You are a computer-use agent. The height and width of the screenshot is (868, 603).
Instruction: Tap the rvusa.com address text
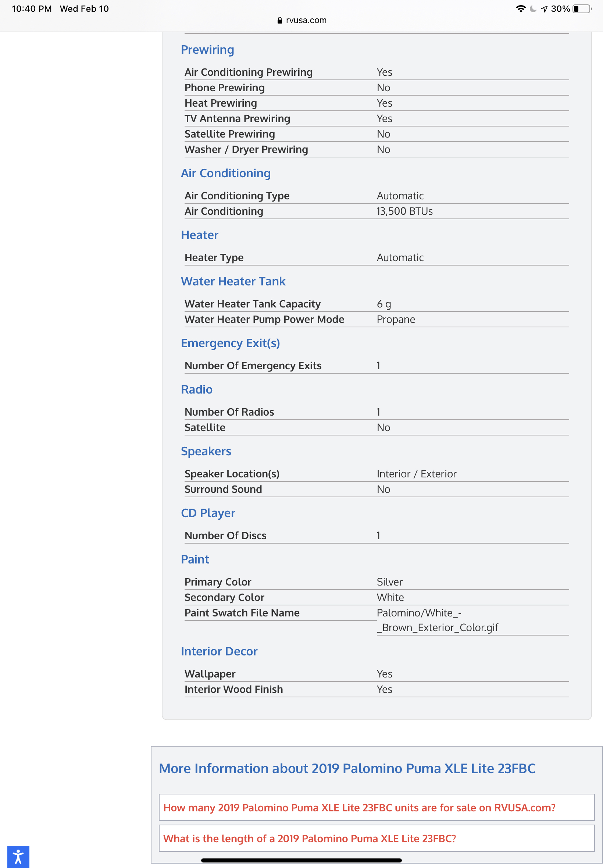306,20
